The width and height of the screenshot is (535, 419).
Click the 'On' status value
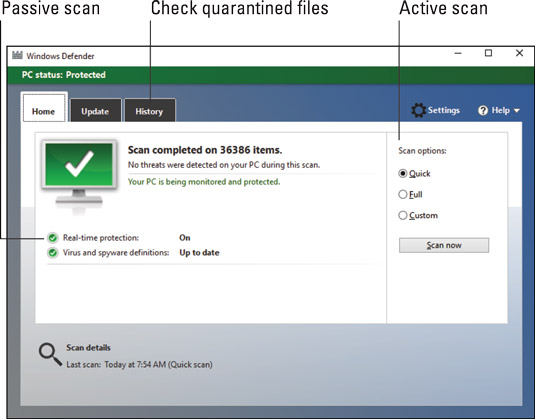point(185,238)
